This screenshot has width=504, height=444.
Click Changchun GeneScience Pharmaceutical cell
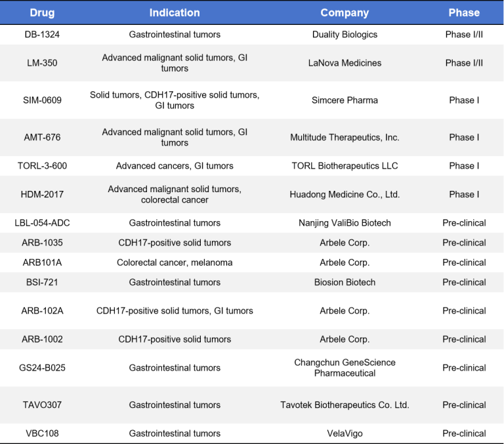345,367
